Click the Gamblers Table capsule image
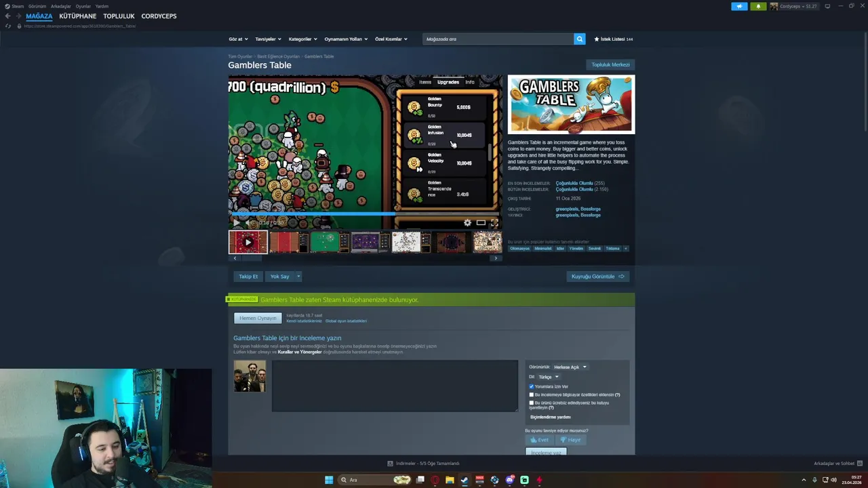 click(x=571, y=104)
